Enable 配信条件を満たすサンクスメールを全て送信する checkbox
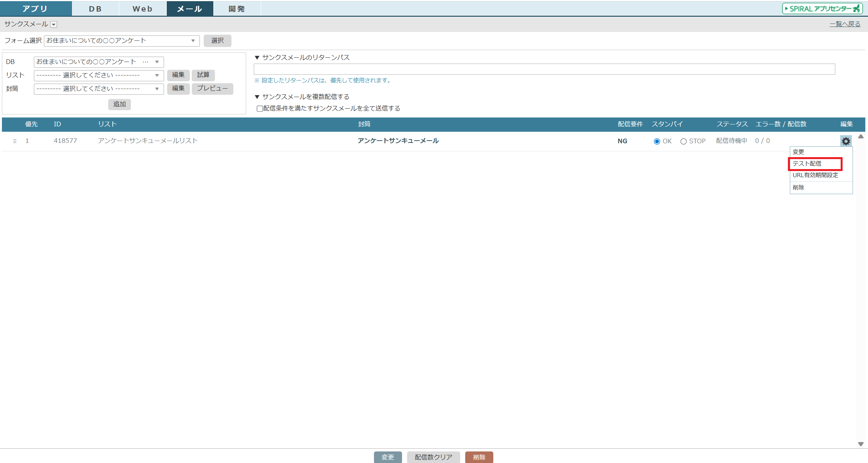The height and width of the screenshot is (463, 868). coord(260,109)
